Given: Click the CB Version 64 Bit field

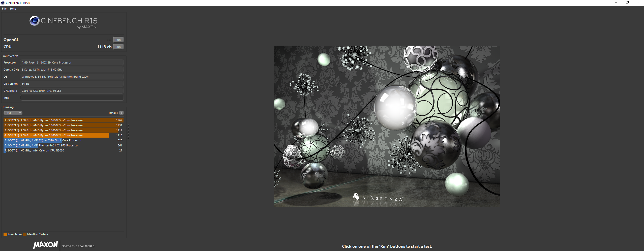Looking at the screenshot, I should [x=72, y=84].
